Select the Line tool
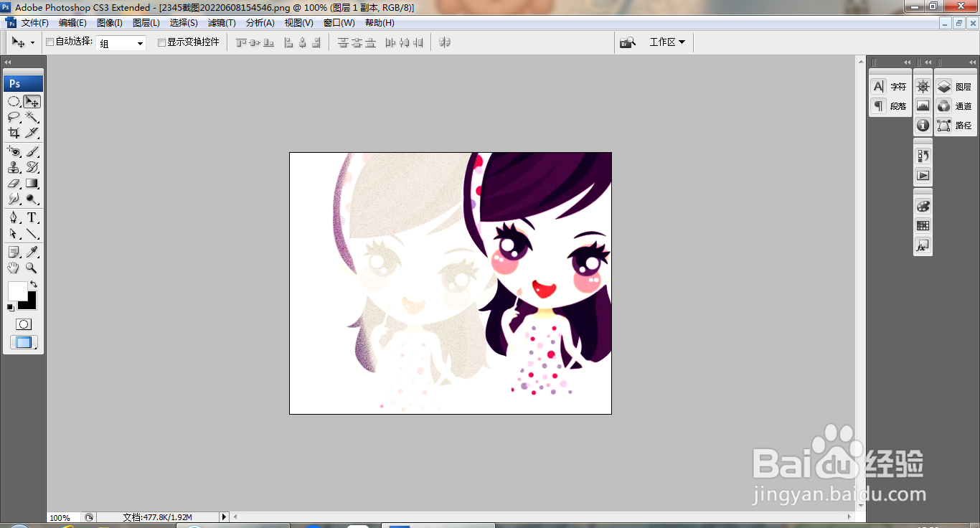This screenshot has height=528, width=980. [x=32, y=234]
